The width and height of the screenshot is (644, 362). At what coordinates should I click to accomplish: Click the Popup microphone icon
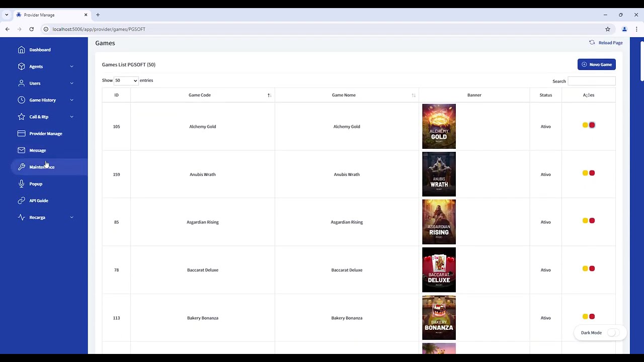click(21, 184)
